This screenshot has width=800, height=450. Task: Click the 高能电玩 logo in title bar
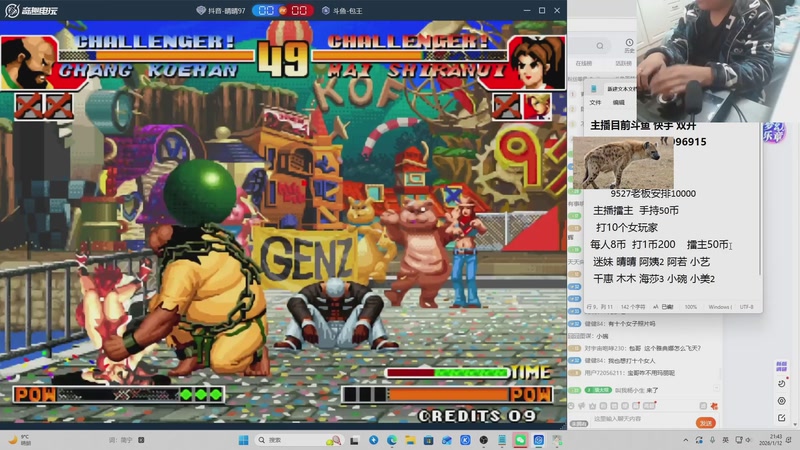[31, 10]
